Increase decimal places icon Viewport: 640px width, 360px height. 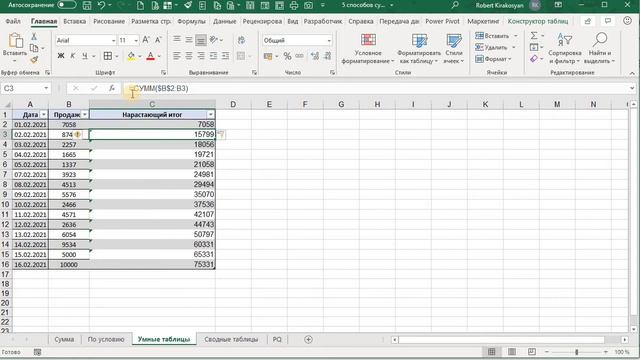pyautogui.click(x=315, y=56)
